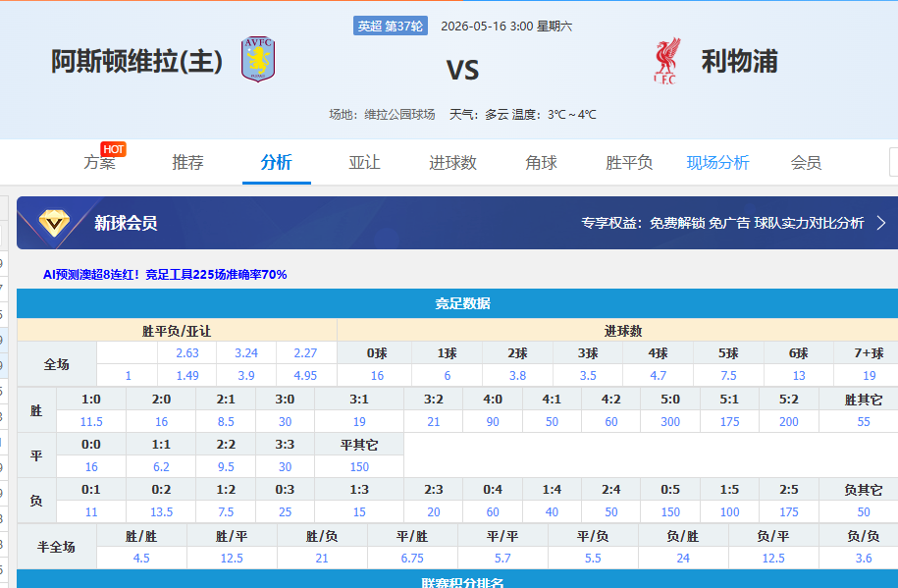Click 5:0 score odds 300

point(670,422)
